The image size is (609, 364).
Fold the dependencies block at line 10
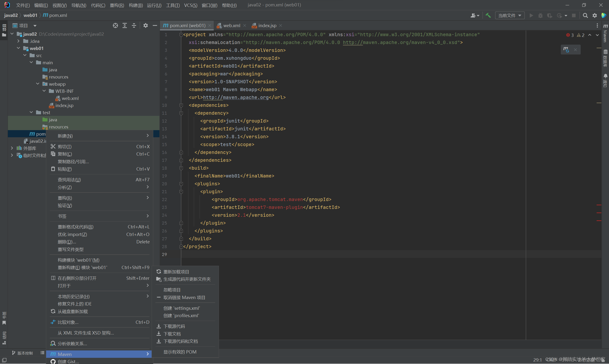[x=181, y=105]
